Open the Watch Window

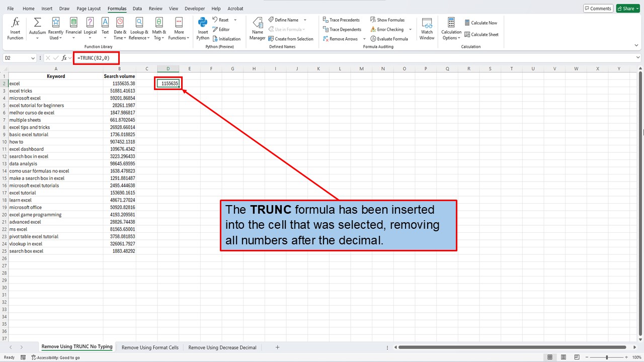click(427, 29)
